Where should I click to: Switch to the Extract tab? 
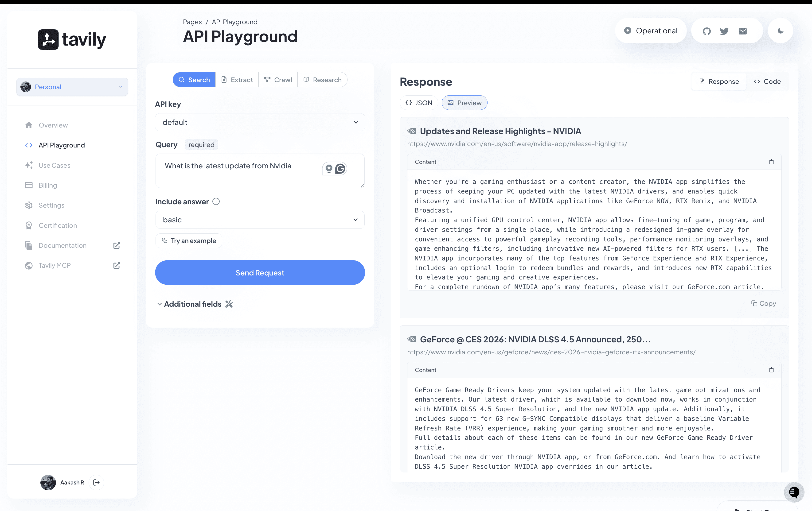[237, 80]
